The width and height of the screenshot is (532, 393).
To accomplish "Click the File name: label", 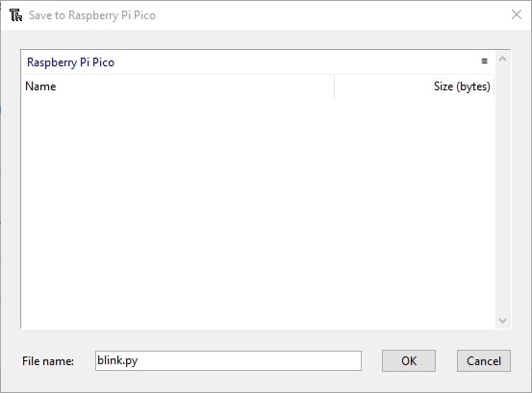I will (x=48, y=361).
